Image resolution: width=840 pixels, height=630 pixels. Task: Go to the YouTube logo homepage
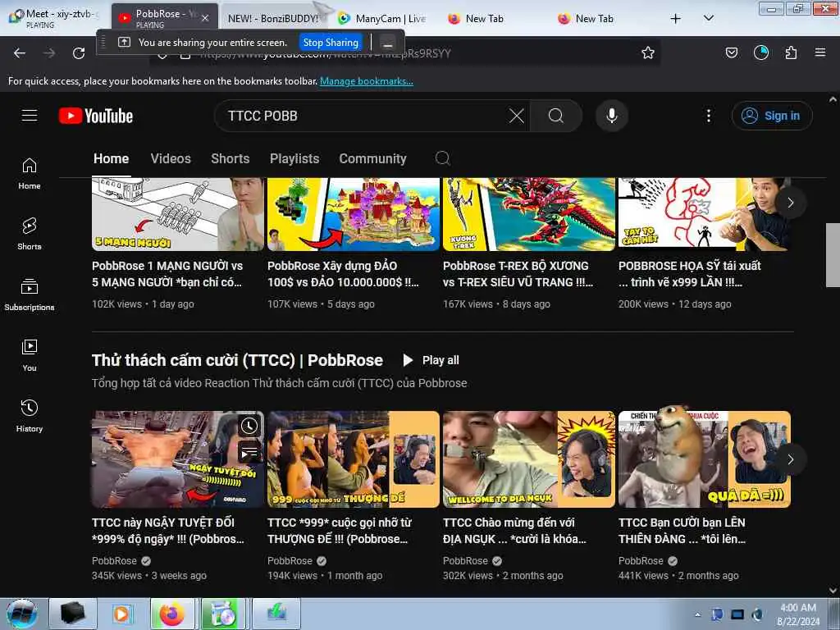(96, 116)
